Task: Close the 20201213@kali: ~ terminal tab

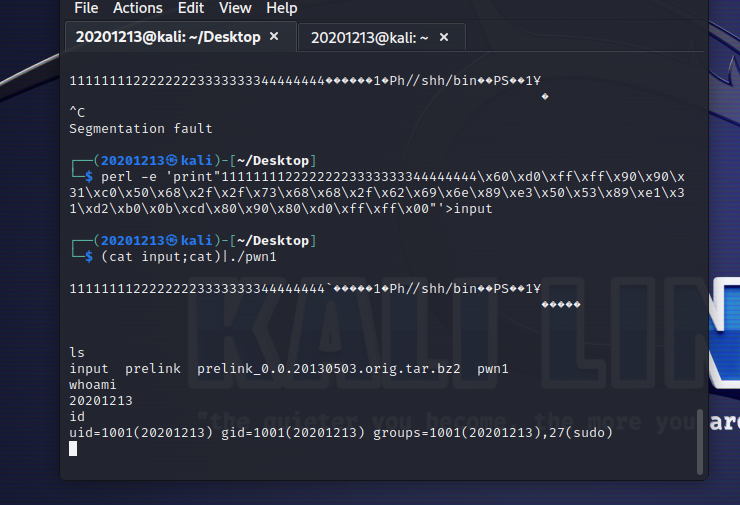Action: coord(444,37)
